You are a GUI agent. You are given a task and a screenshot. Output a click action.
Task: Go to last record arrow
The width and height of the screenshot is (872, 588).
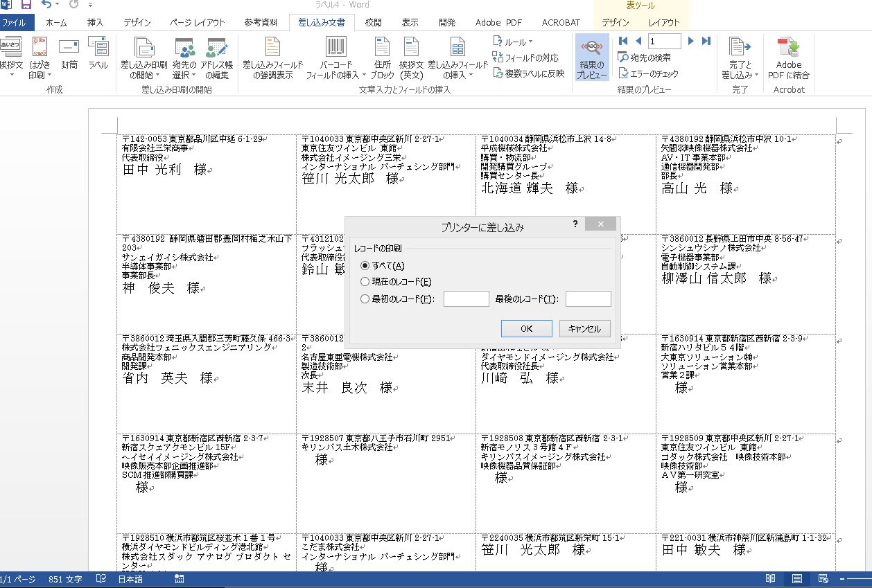(x=706, y=42)
